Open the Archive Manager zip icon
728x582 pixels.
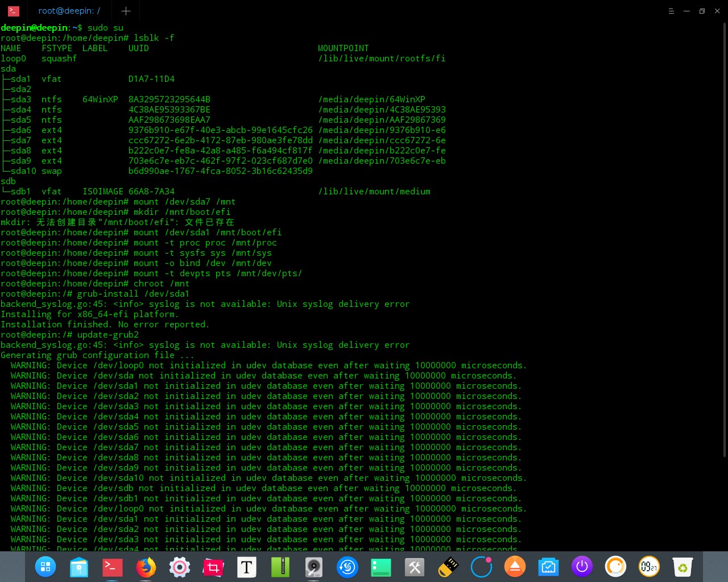tap(280, 567)
